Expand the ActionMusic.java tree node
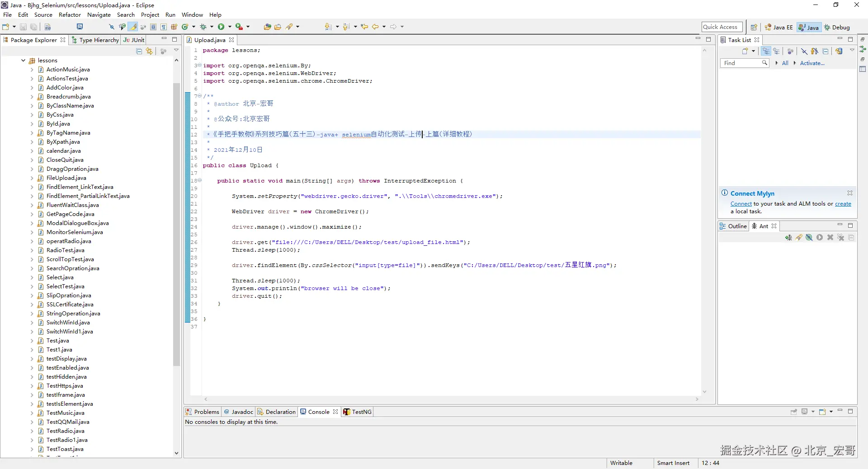This screenshot has width=868, height=469. (32, 70)
